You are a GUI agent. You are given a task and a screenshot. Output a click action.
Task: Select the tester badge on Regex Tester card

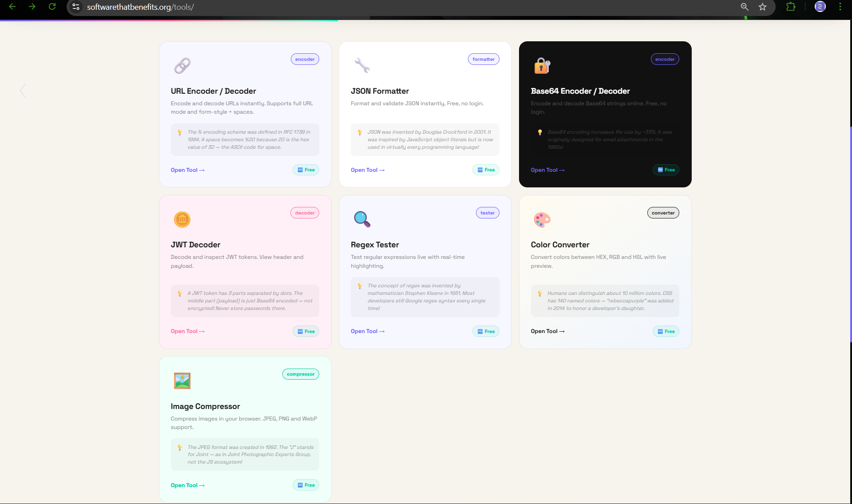click(x=487, y=212)
